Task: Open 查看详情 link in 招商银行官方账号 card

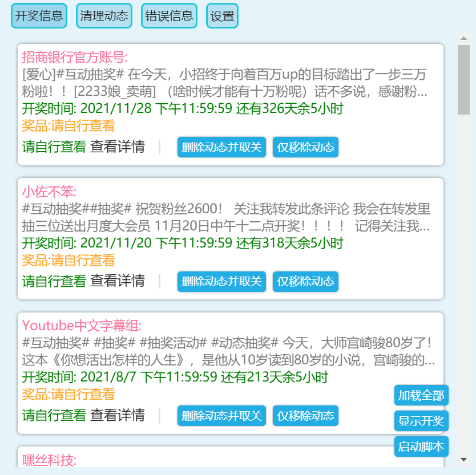Action: pyautogui.click(x=118, y=147)
